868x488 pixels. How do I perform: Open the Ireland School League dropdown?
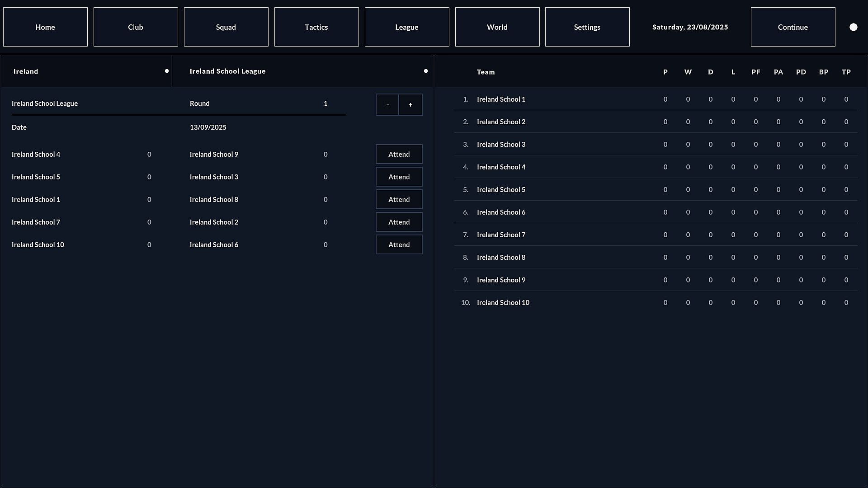(302, 71)
